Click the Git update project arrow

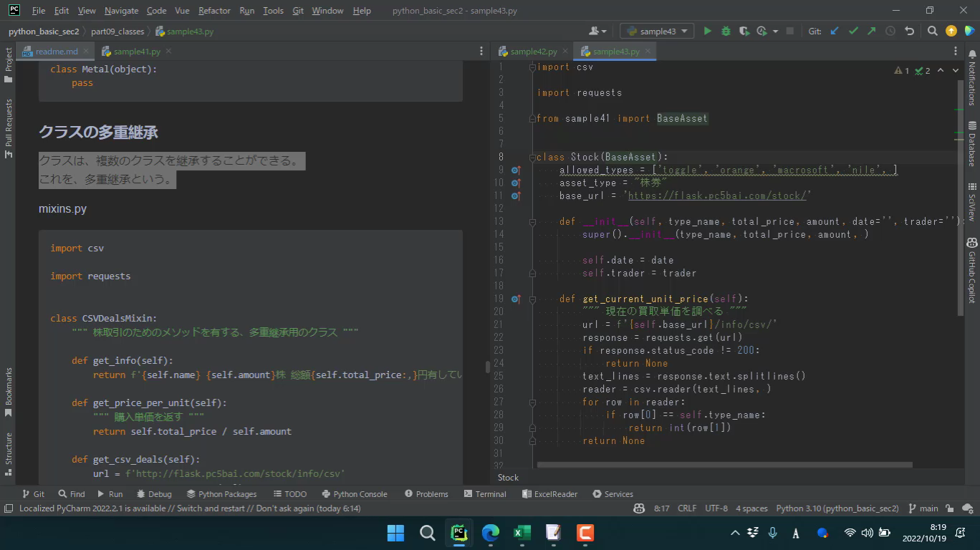(835, 31)
